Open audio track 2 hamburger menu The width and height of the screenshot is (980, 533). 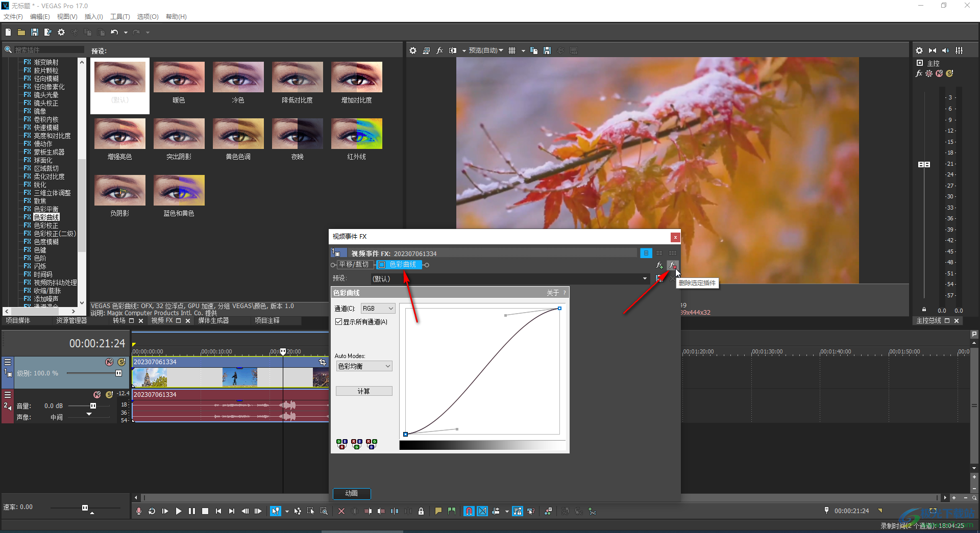8,395
